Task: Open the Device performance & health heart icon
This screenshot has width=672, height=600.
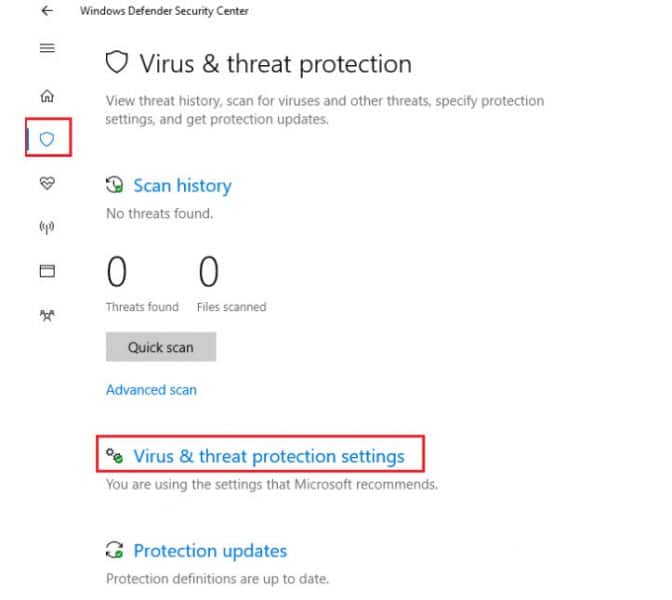Action: coord(47,183)
